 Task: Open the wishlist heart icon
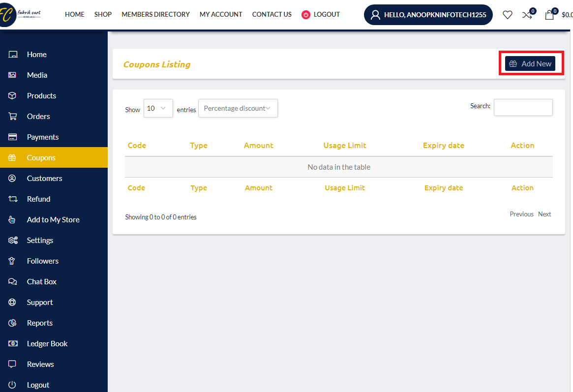pyautogui.click(x=507, y=15)
